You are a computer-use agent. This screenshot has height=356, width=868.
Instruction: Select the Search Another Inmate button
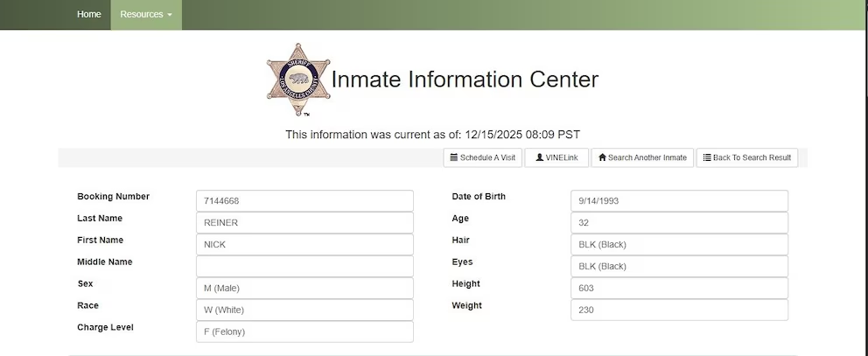(x=642, y=157)
